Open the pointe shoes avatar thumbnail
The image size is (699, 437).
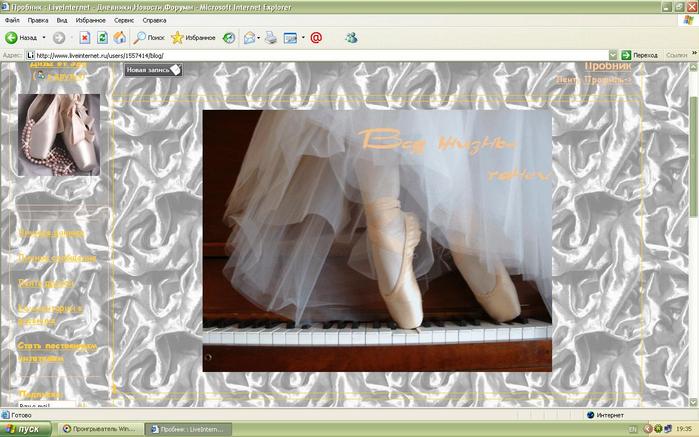(59, 135)
